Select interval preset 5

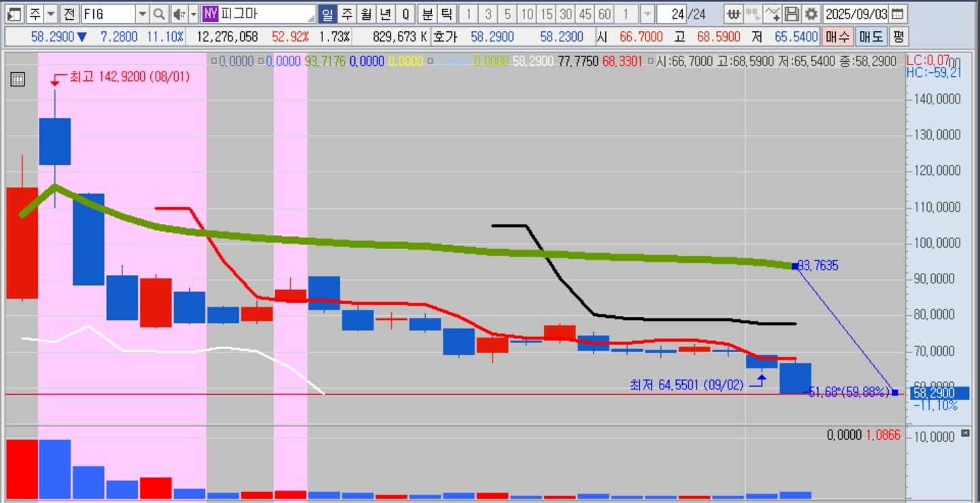pyautogui.click(x=507, y=14)
